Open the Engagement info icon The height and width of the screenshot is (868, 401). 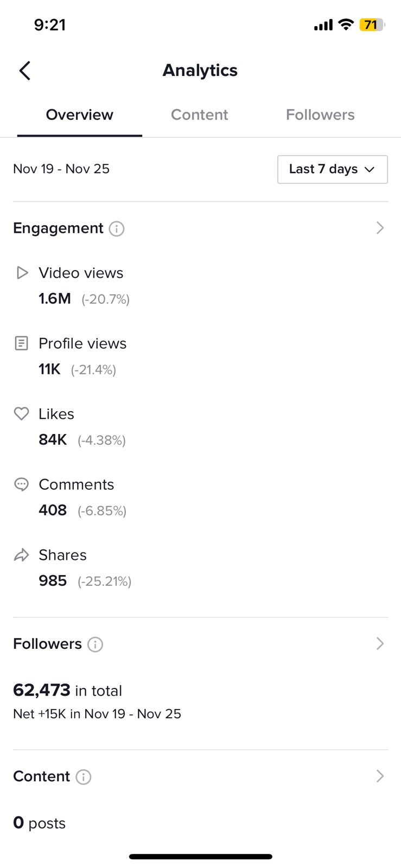click(117, 229)
